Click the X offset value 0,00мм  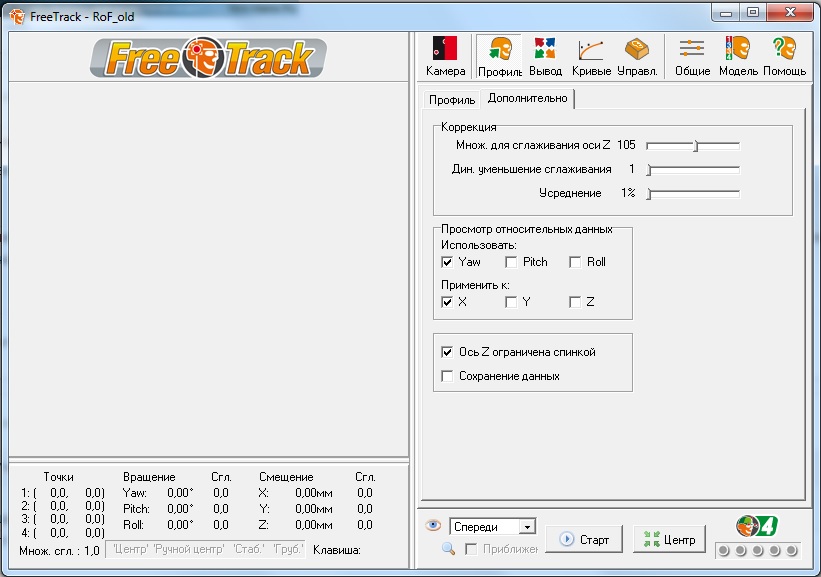[314, 493]
